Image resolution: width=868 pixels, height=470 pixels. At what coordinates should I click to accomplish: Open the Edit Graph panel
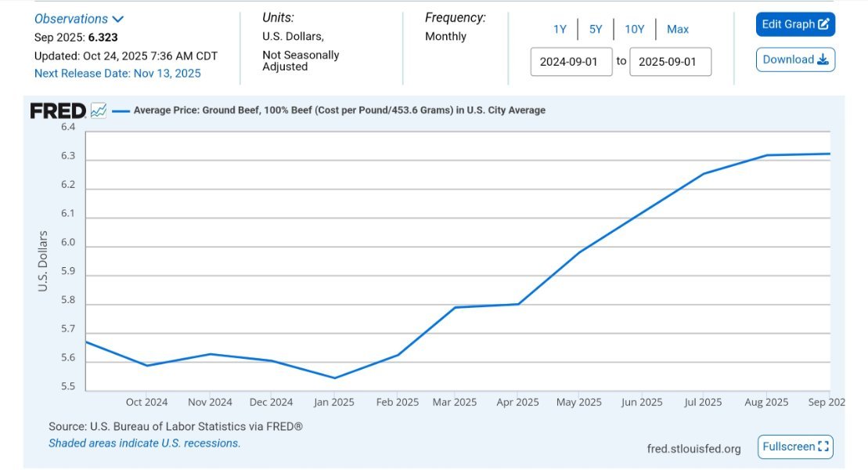tap(794, 24)
